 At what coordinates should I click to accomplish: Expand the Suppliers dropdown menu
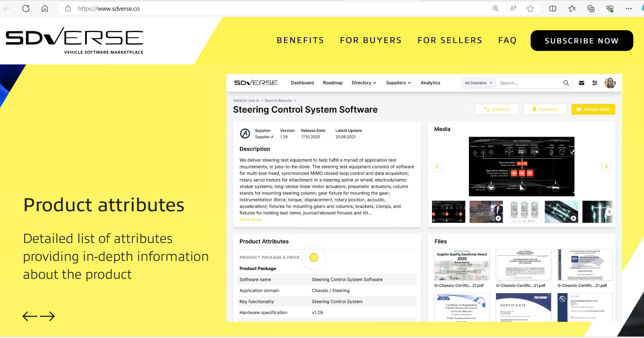click(x=398, y=83)
